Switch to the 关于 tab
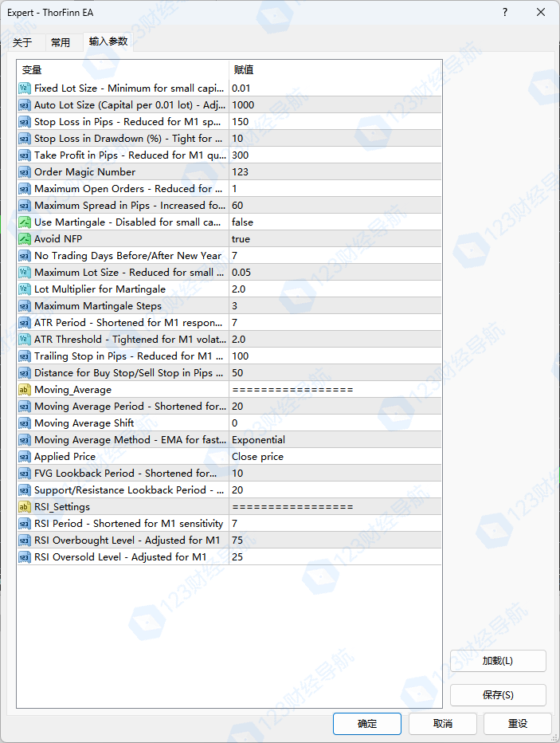The width and height of the screenshot is (560, 743). pos(22,42)
